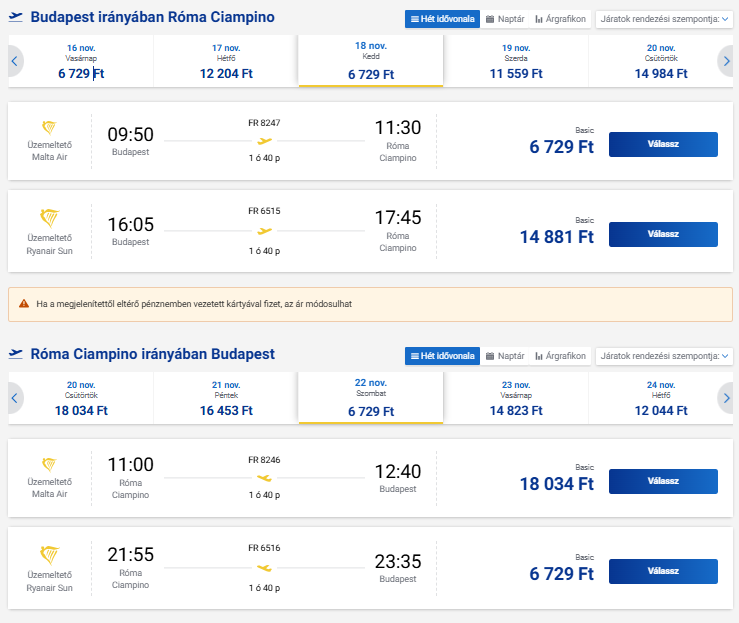This screenshot has width=739, height=623.
Task: Open outbound Járatok rendezési szempontja dropdown
Action: tap(664, 19)
